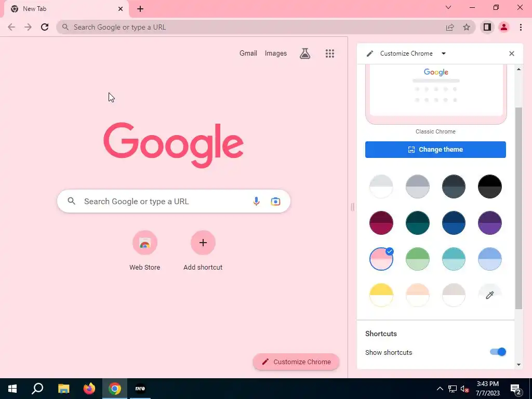Viewport: 532px width, 399px height.
Task: Pick the light grey-white color swatch
Action: coord(381,187)
